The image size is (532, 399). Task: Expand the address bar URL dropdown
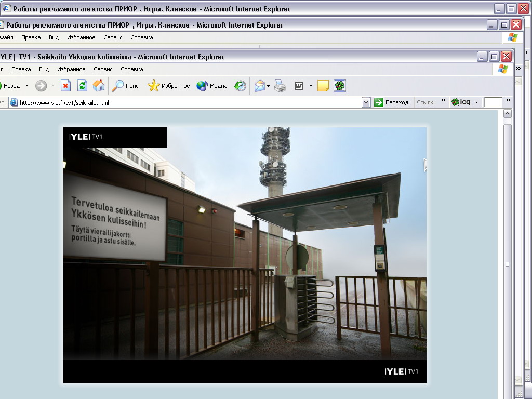point(366,102)
